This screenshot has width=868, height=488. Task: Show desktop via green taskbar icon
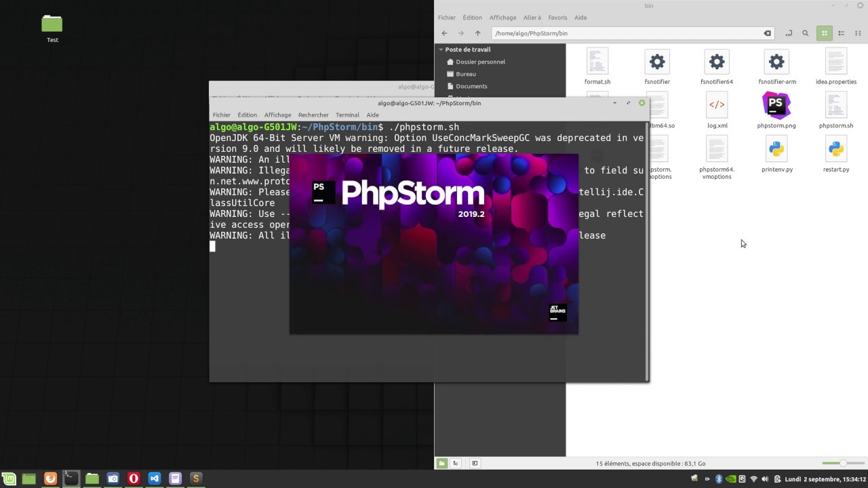29,479
